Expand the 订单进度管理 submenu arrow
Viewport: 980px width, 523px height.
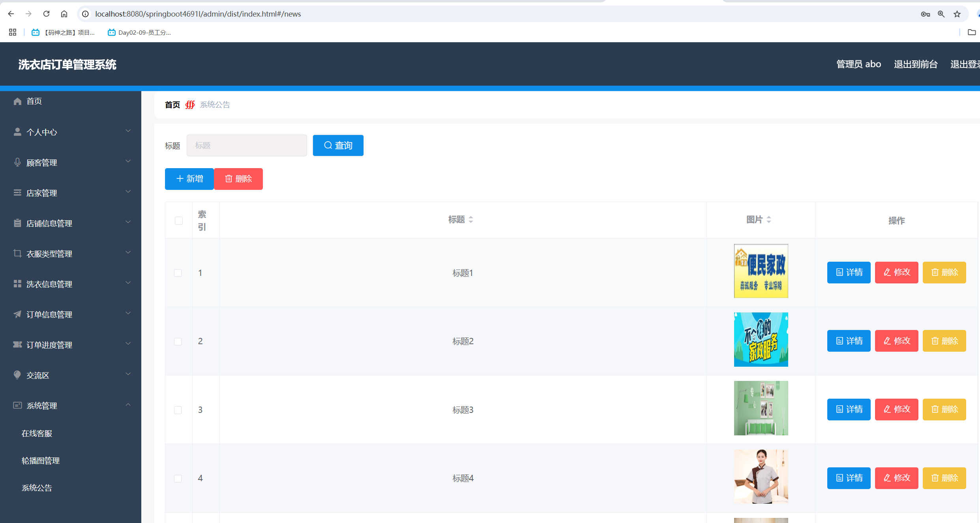coord(128,344)
